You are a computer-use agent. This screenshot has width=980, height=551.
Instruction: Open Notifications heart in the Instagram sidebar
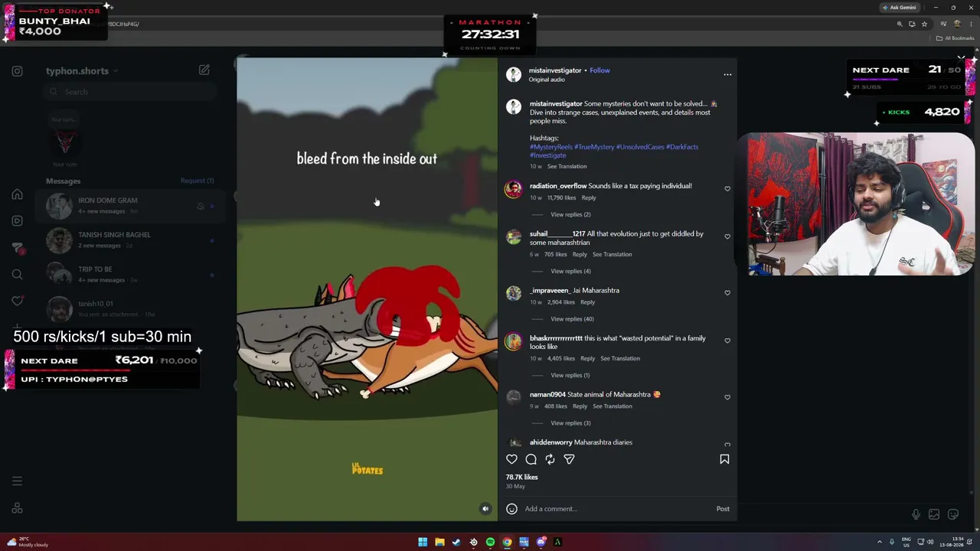[x=17, y=301]
